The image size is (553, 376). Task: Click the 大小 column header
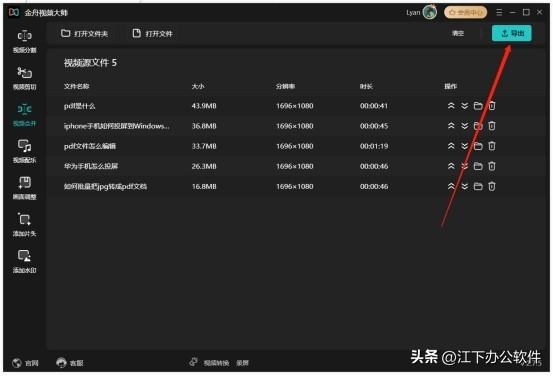click(198, 86)
